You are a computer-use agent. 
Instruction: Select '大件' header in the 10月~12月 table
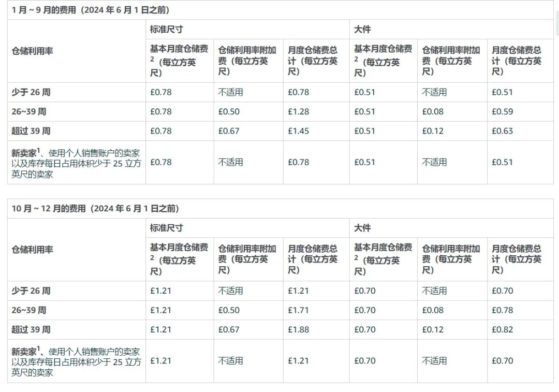coord(362,228)
